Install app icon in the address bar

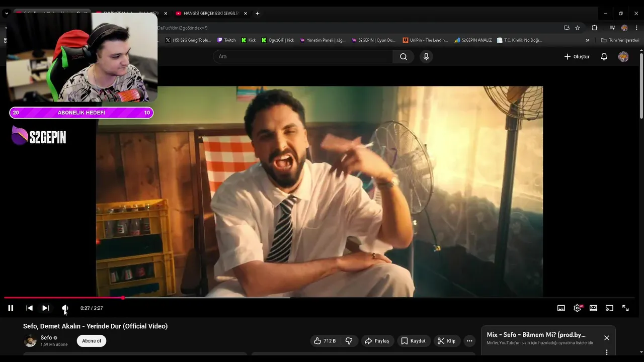point(567,28)
